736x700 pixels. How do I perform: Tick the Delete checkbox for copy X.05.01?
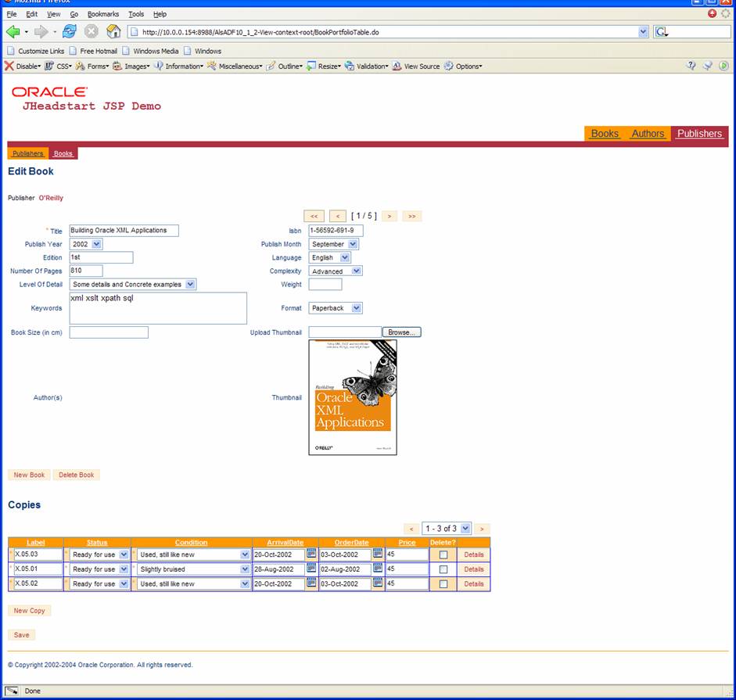(x=443, y=569)
